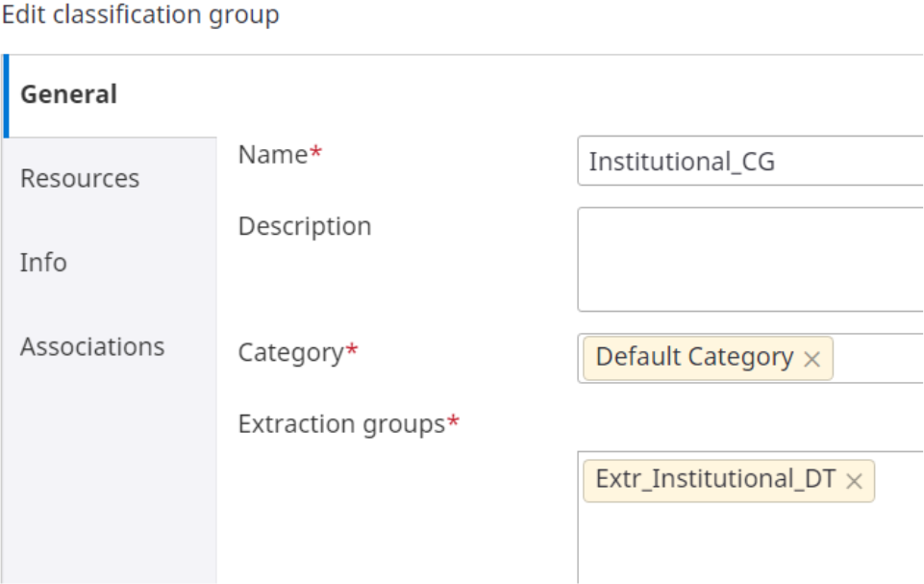Remove the Default Category chip

coord(812,357)
